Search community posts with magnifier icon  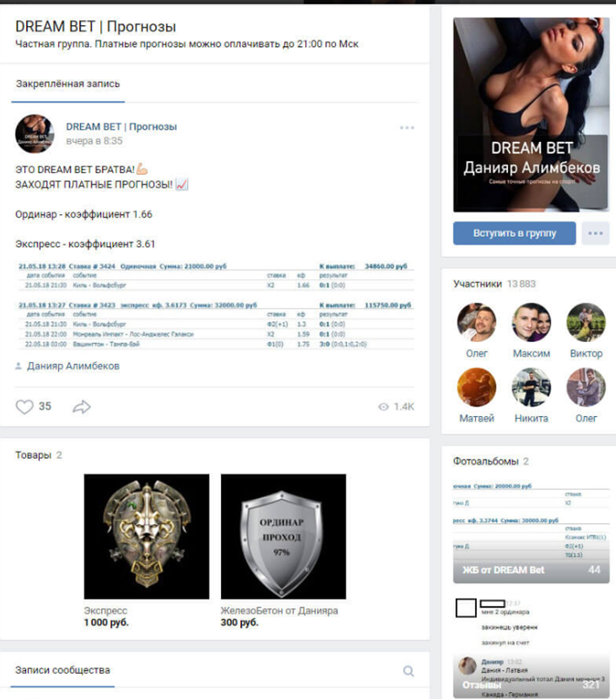click(x=408, y=671)
